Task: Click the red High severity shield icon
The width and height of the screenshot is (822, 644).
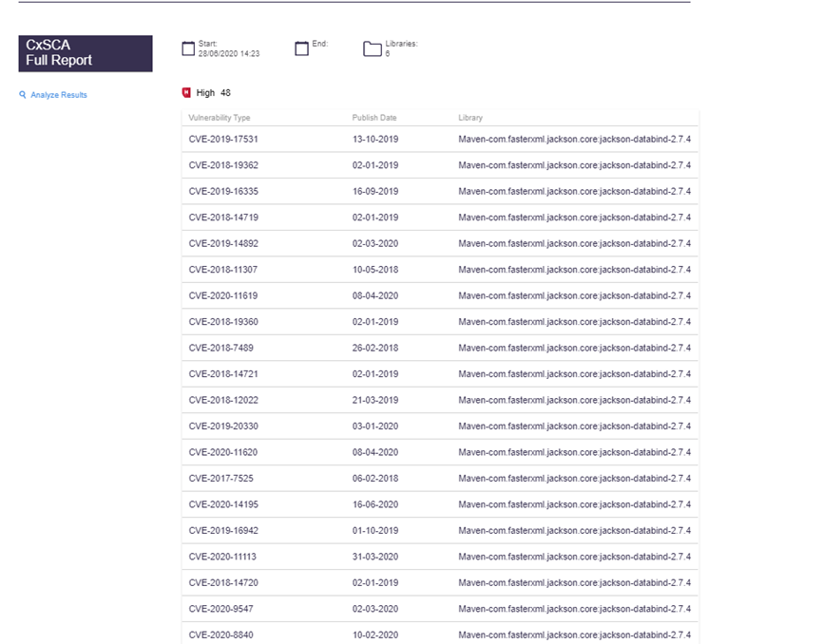Action: click(186, 93)
